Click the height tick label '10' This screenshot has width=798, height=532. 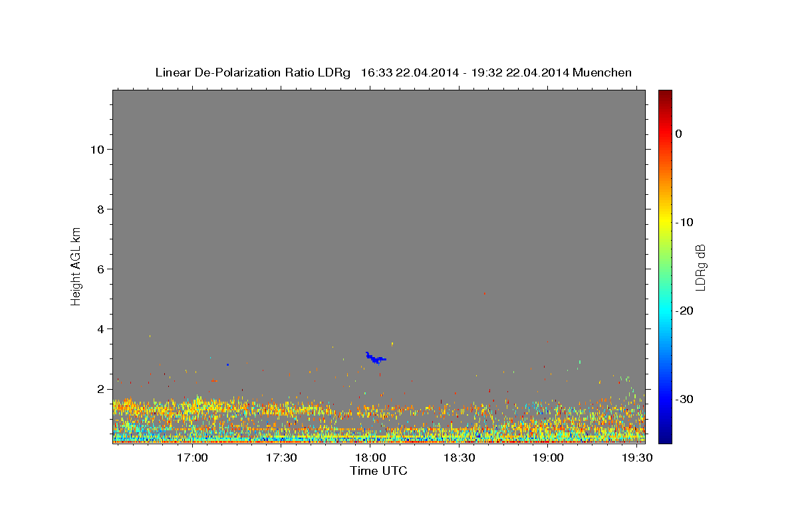[96, 149]
